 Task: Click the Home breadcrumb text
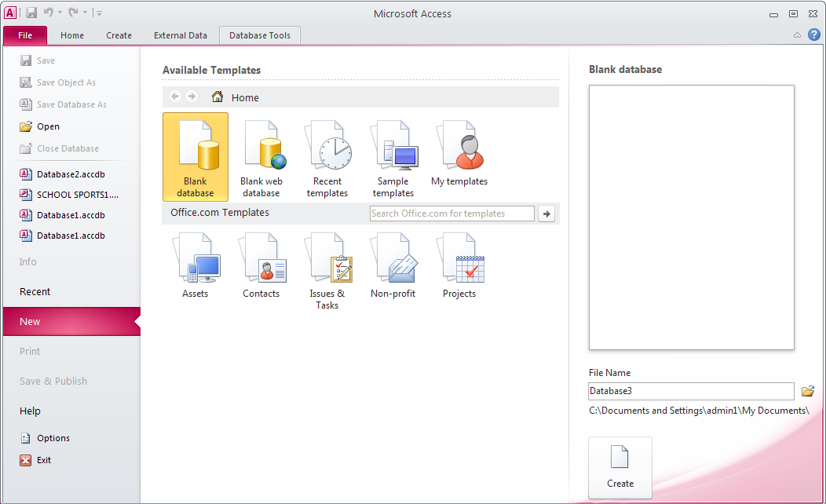click(x=246, y=97)
